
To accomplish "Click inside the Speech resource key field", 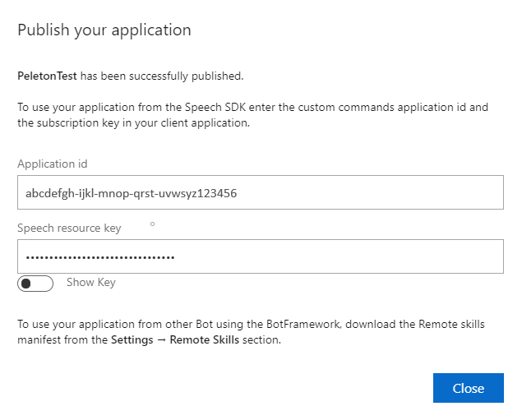I will (x=260, y=256).
